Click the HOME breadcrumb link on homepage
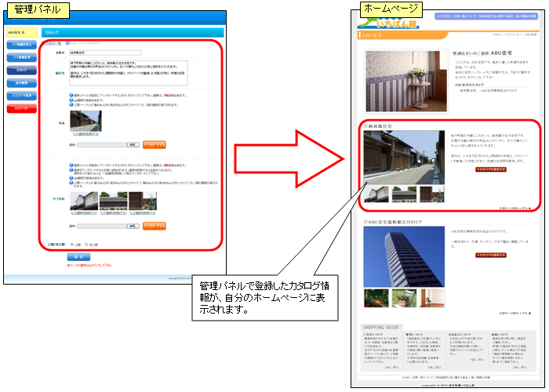549x392 pixels. tap(496, 35)
